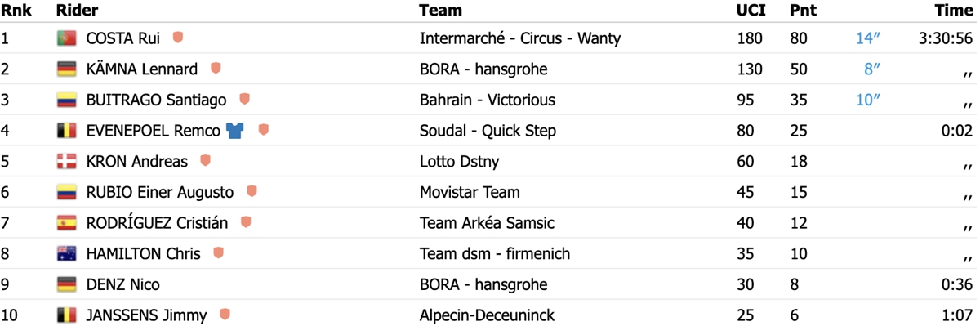Sort by the UCI column header
Screen dimensions: 980x326
coord(748,11)
